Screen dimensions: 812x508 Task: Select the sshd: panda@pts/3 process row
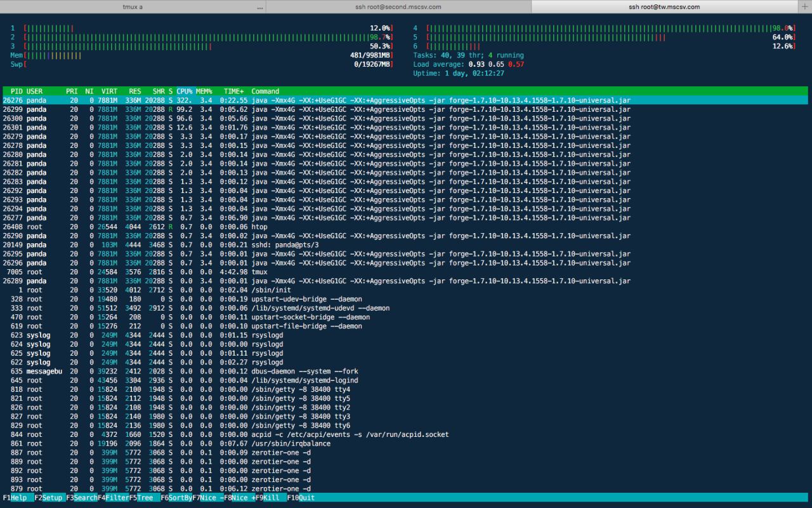point(405,244)
